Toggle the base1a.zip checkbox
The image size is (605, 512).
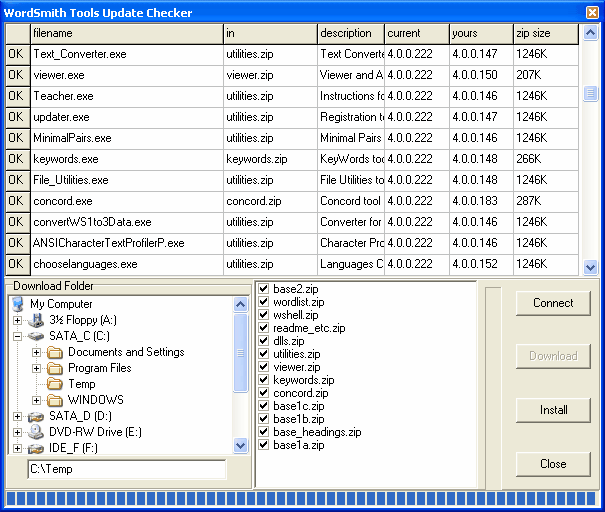(x=264, y=445)
